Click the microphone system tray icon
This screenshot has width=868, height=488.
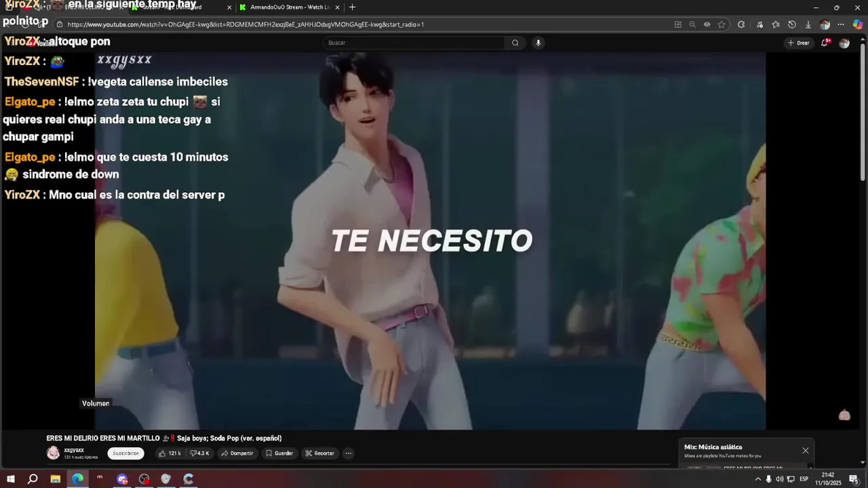click(x=768, y=479)
